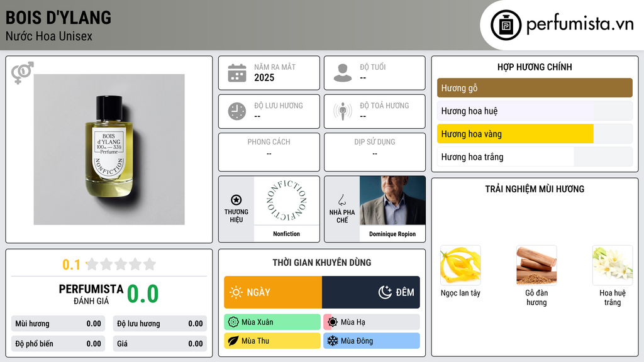Click the Hợp hương chính heading

[535, 67]
